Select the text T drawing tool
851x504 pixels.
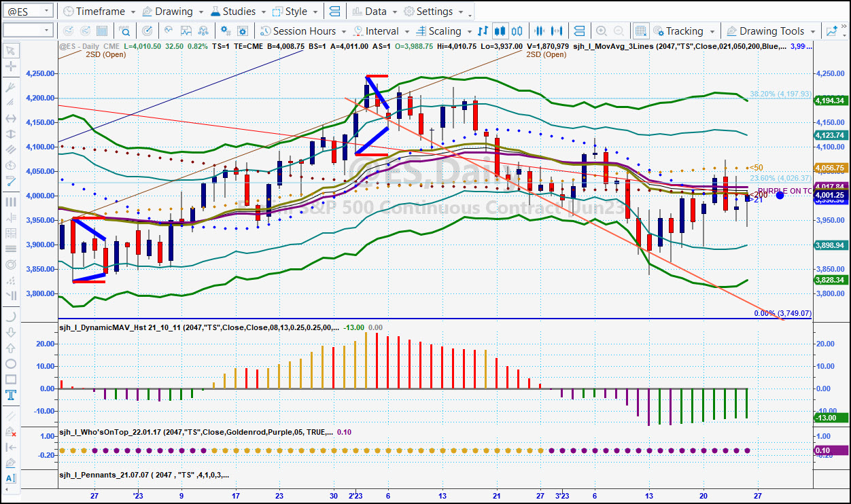[x=10, y=395]
